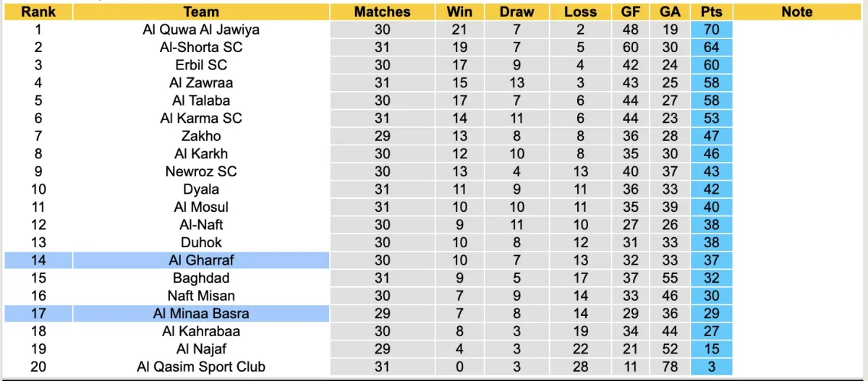
Task: Select the Draw column header
Action: (x=516, y=12)
